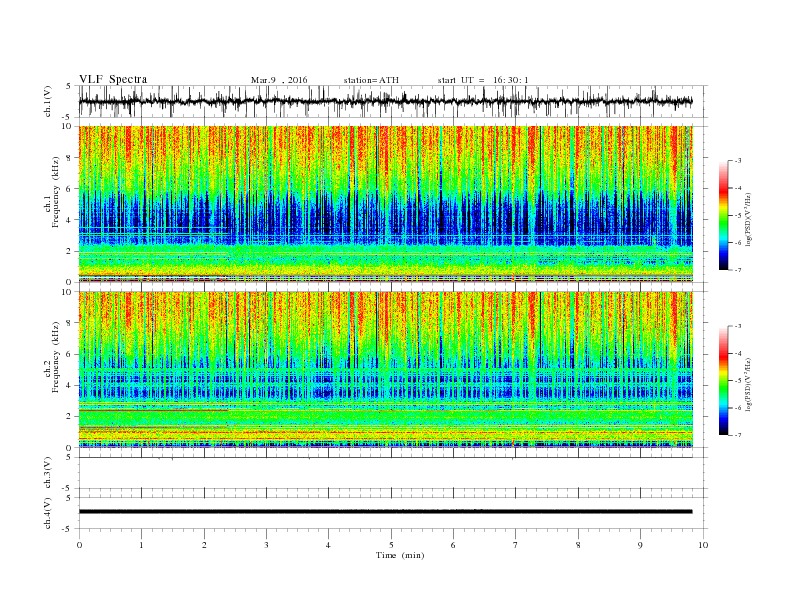Click the "1" tick label on time axis

(141, 545)
